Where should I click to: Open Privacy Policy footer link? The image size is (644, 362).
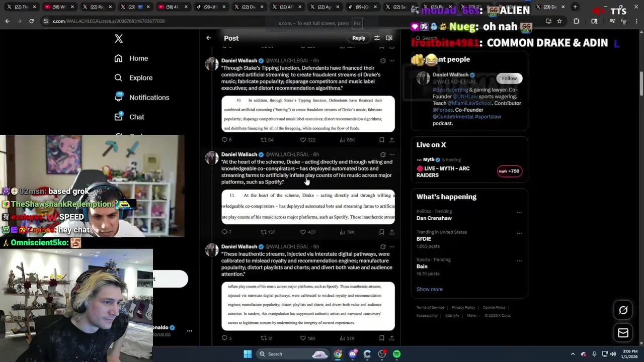point(463,308)
